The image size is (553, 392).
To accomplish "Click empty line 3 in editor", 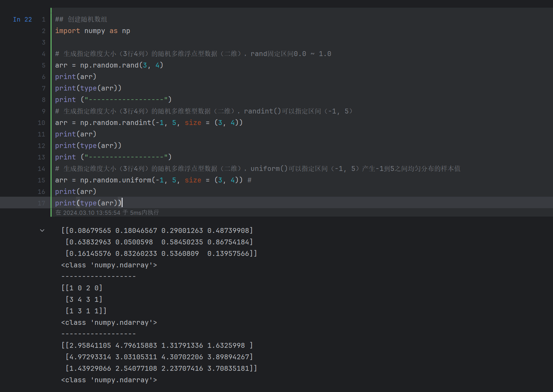I will click(x=302, y=42).
